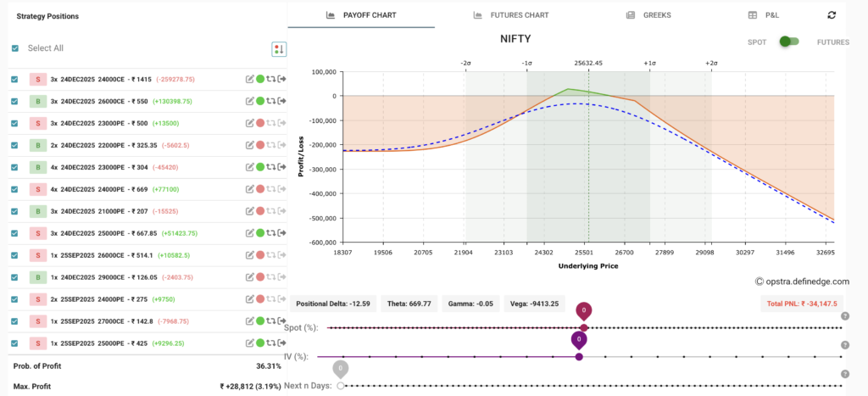Click the Next n Days slider handle
The image size is (868, 396).
[x=341, y=385]
